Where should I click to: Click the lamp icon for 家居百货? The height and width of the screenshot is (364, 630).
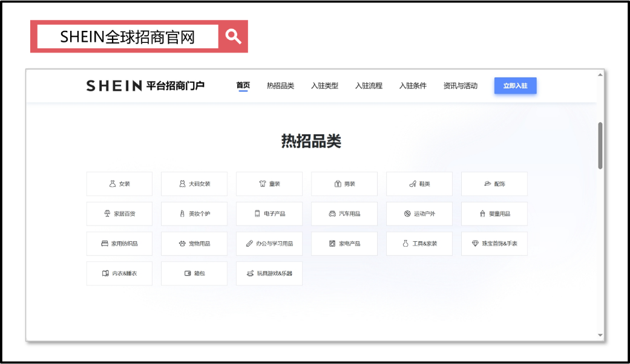click(107, 213)
